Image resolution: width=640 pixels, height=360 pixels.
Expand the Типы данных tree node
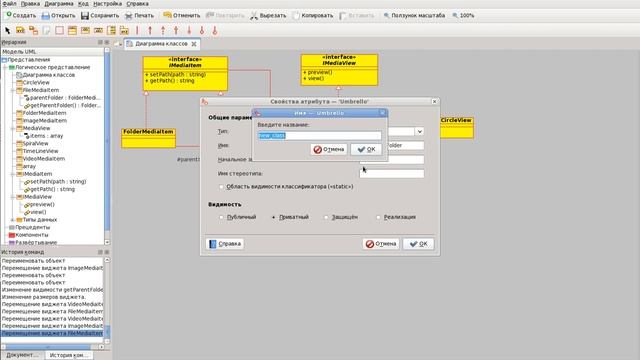(13, 220)
